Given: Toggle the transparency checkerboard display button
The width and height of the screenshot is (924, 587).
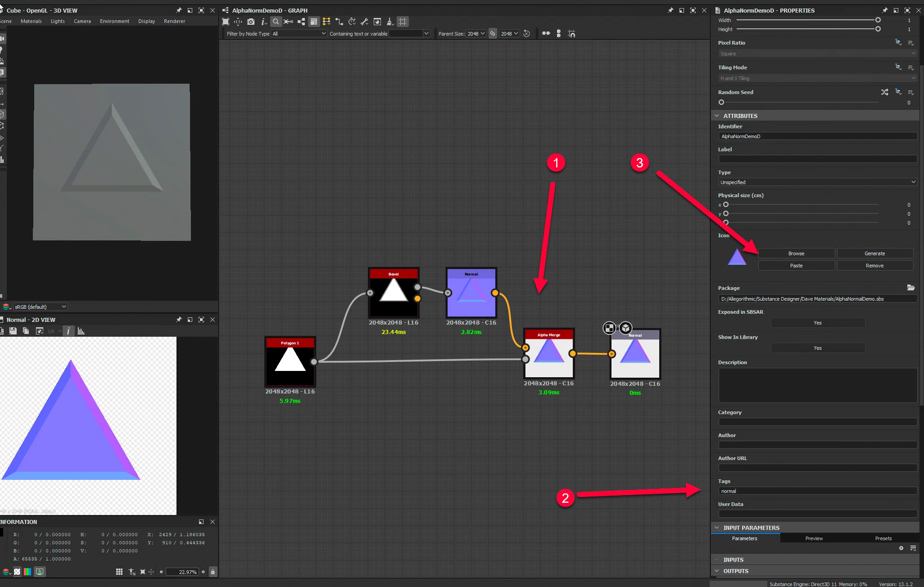Looking at the screenshot, I should pyautogui.click(x=17, y=572).
